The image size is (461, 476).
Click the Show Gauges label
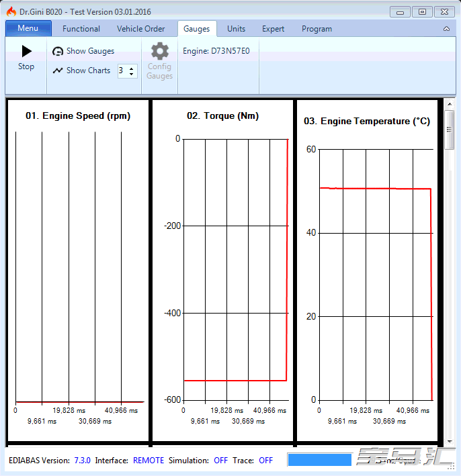[90, 51]
